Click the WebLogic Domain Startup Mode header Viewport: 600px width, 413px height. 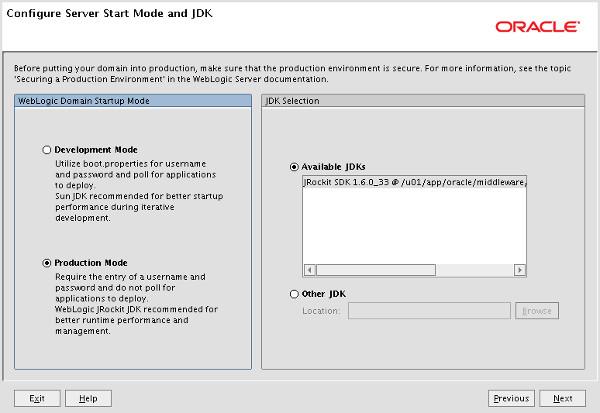click(x=133, y=101)
